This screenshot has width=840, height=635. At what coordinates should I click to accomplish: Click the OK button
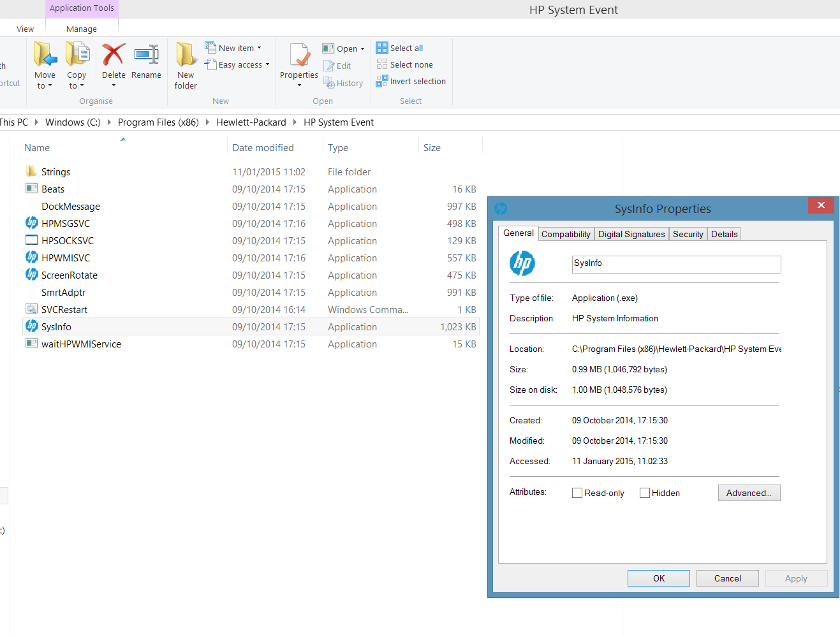tap(659, 578)
